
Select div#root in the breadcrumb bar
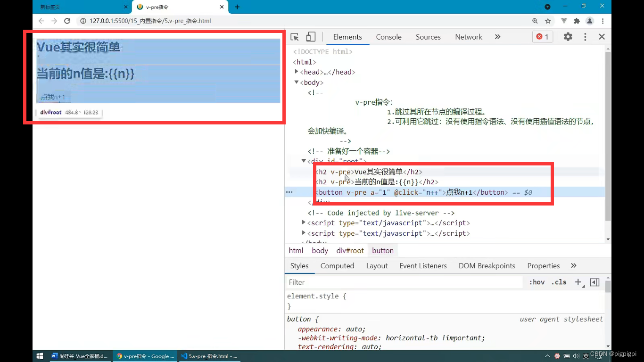coord(350,251)
